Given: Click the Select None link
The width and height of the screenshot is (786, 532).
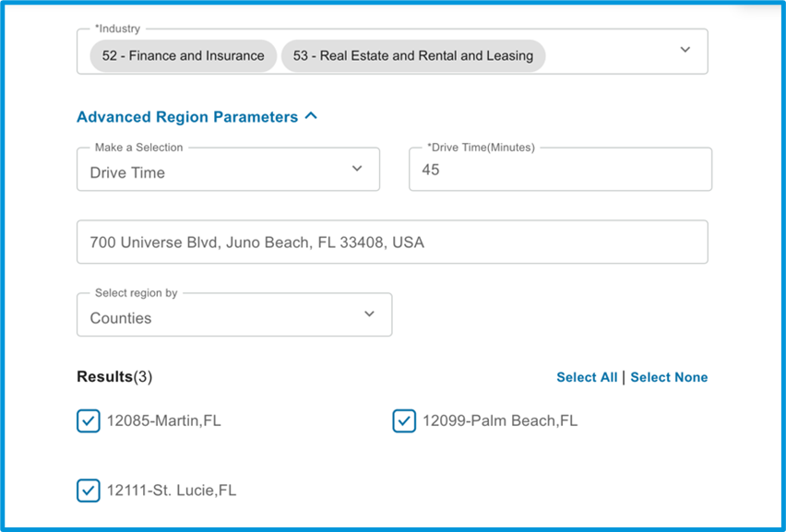Looking at the screenshot, I should tap(669, 377).
